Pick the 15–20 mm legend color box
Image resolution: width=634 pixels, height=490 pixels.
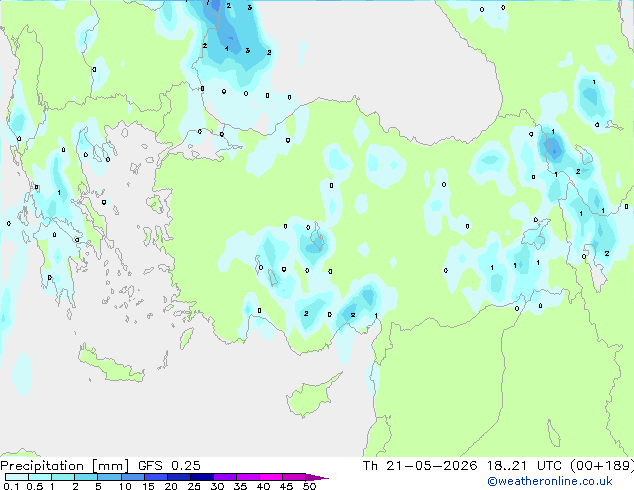coord(156,477)
